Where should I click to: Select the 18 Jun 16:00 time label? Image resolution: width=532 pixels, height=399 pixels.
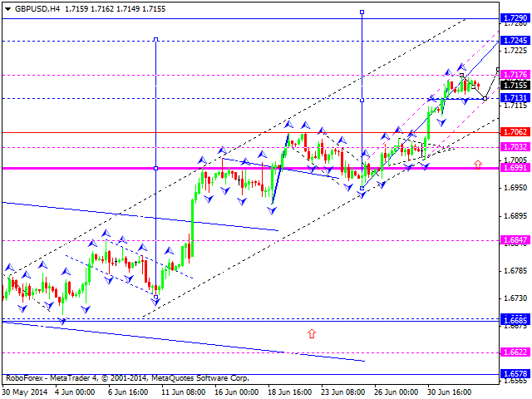tap(288, 390)
